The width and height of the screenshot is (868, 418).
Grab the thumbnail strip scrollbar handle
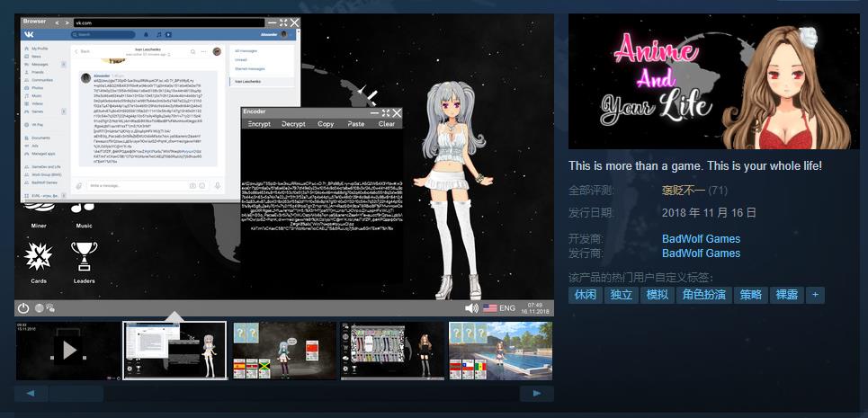coord(76,394)
